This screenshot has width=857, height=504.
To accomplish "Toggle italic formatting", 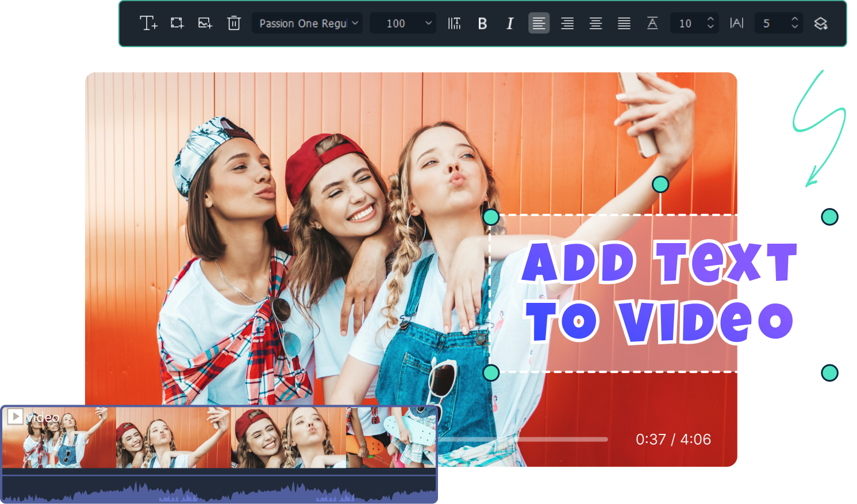I will pyautogui.click(x=510, y=24).
